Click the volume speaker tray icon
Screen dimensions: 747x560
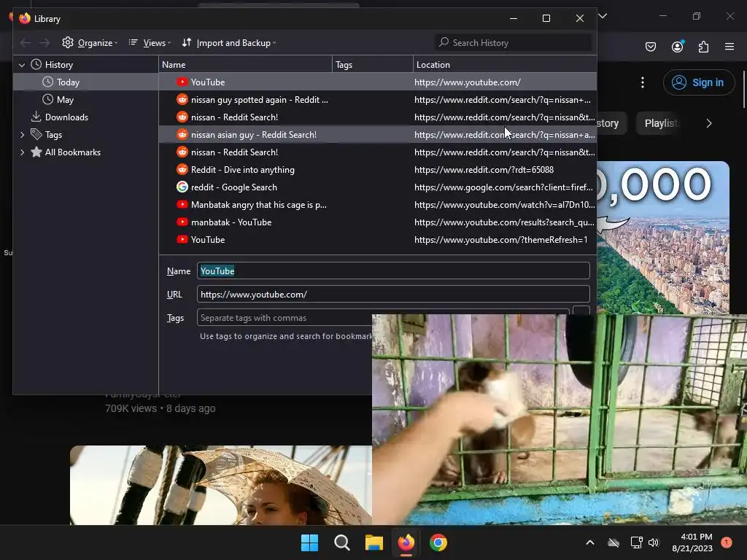click(654, 542)
